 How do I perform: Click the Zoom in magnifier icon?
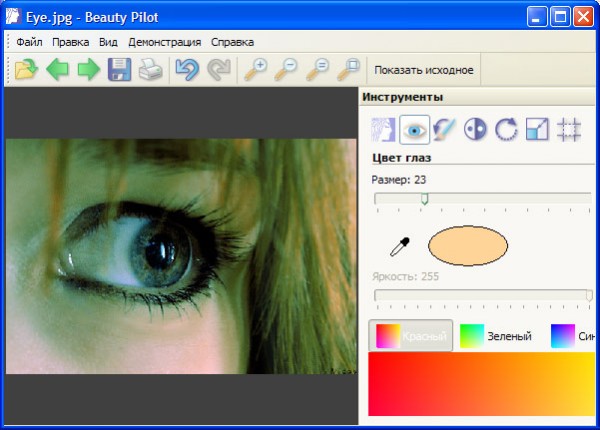coord(256,70)
